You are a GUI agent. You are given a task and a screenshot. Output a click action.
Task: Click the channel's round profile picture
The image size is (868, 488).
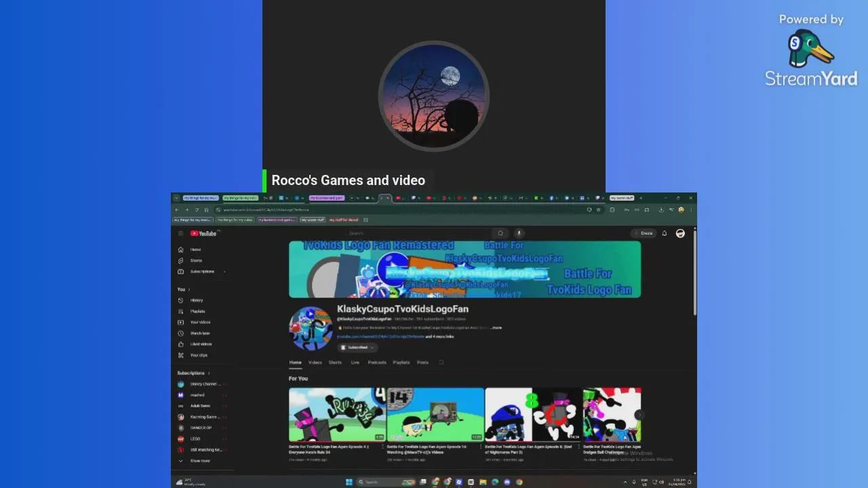[x=311, y=329]
